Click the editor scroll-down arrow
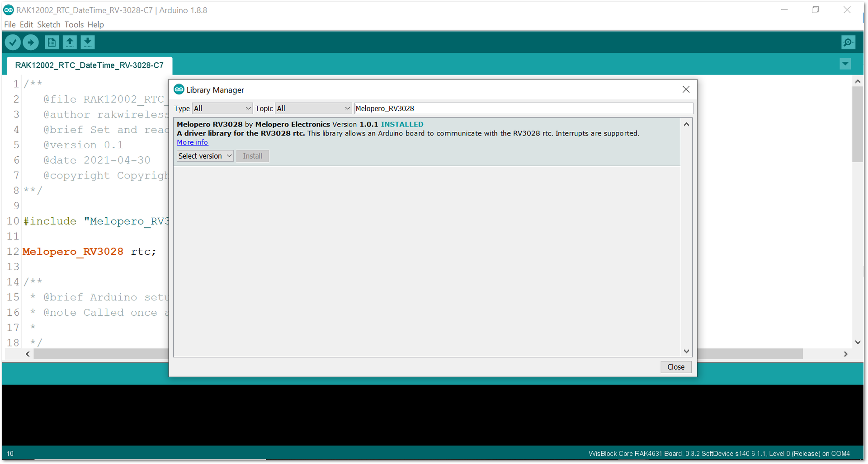The width and height of the screenshot is (868, 464). coord(858,342)
